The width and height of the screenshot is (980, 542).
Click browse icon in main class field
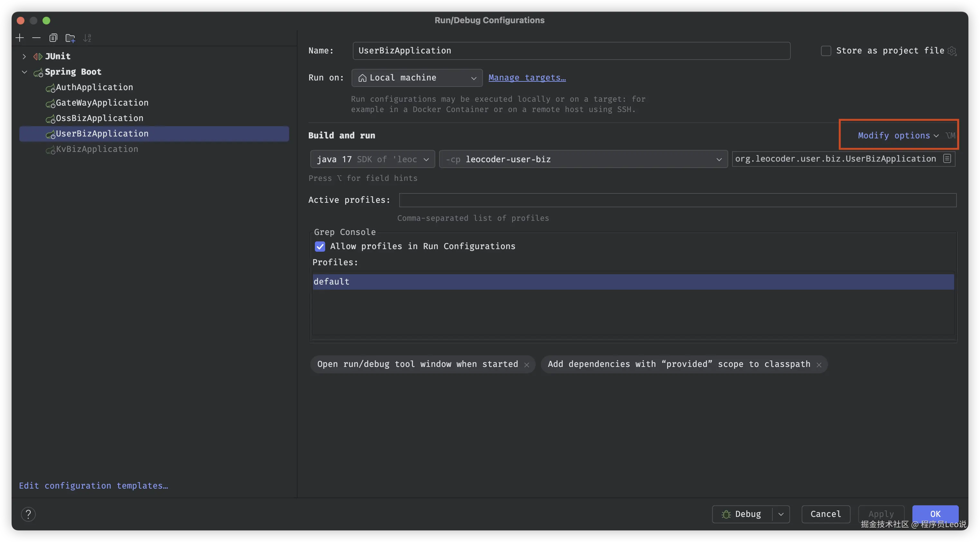pos(947,159)
